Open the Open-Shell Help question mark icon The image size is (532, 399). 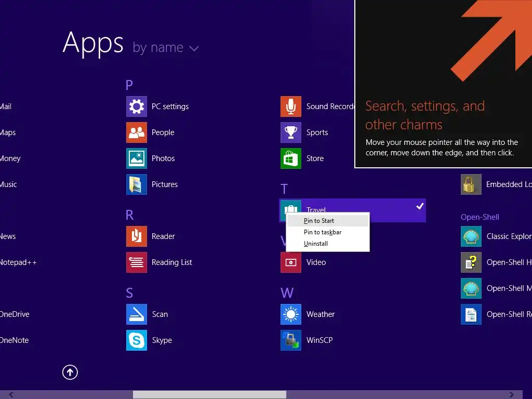[x=471, y=262]
